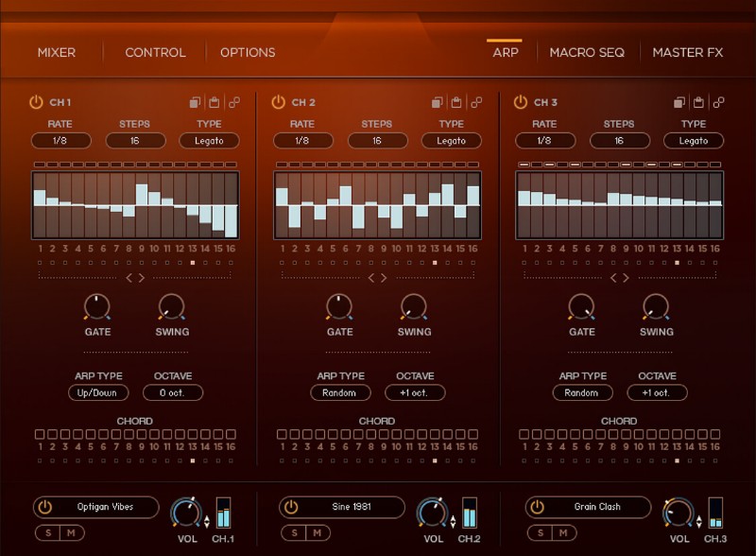Copy CH 1 arp settings
The width and height of the screenshot is (756, 556).
(195, 101)
